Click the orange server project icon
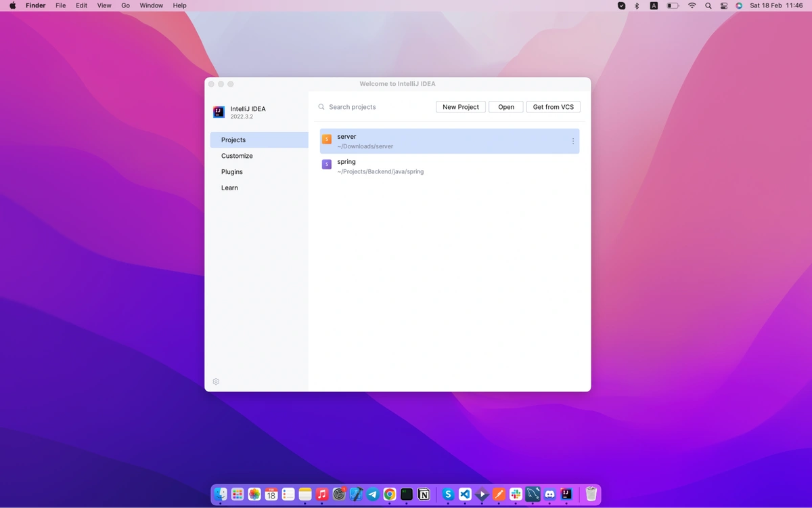Viewport: 812px width, 508px height. [327, 139]
